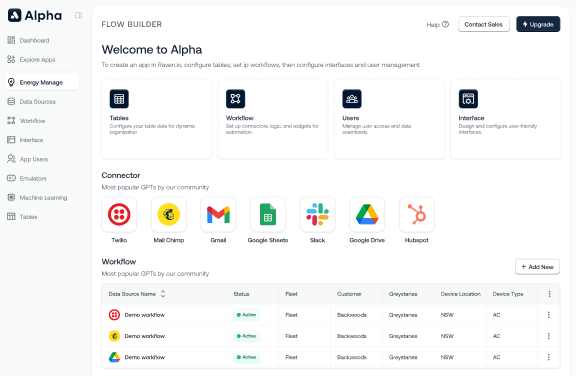Viewport: 576px width, 376px height.
Task: Select the Hubspot connector icon
Action: coord(417,214)
